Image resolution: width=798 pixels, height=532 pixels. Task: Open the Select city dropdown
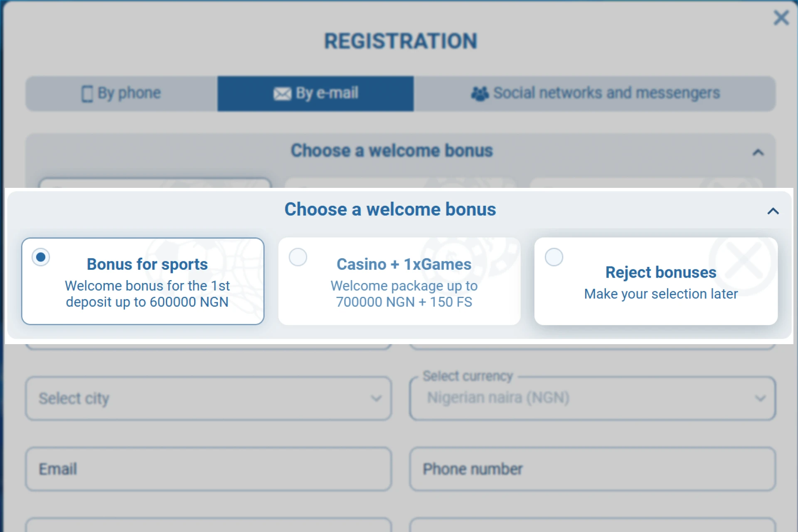[x=208, y=398]
